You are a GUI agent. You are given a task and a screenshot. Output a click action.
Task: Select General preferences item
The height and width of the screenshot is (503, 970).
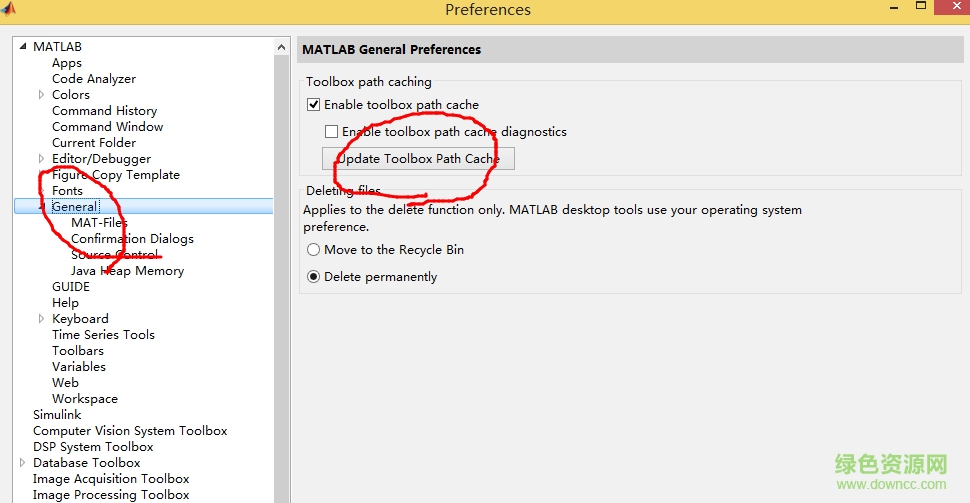pos(75,207)
